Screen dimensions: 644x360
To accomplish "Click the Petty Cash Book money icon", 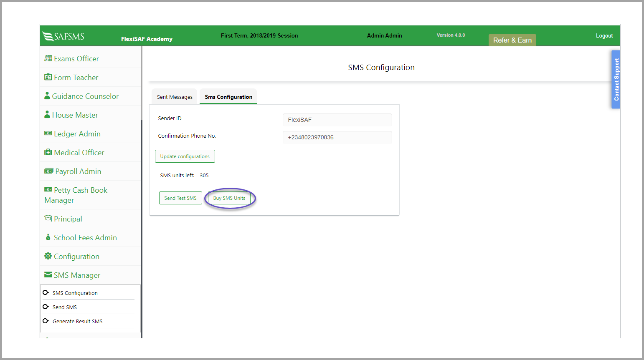I will pos(48,189).
